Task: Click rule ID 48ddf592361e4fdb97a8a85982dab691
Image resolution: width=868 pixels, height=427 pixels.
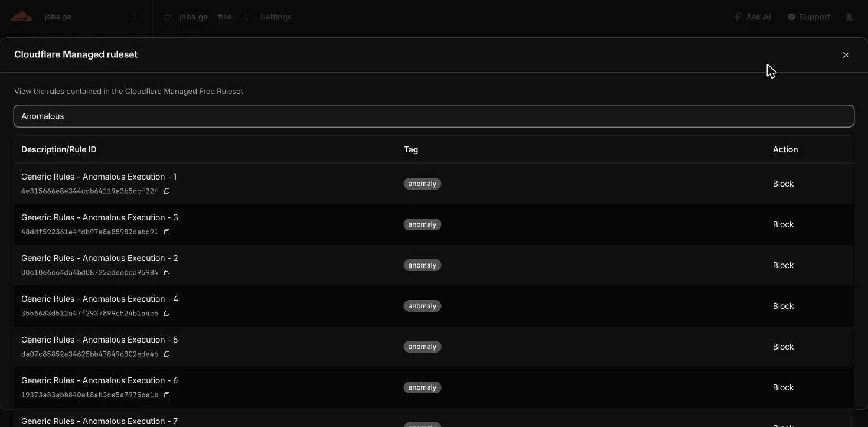Action: [x=90, y=232]
